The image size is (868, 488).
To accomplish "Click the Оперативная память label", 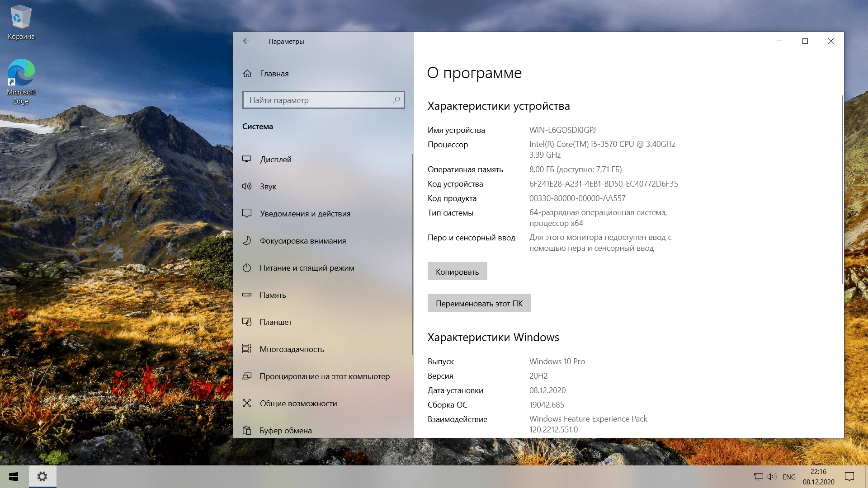I will 465,169.
